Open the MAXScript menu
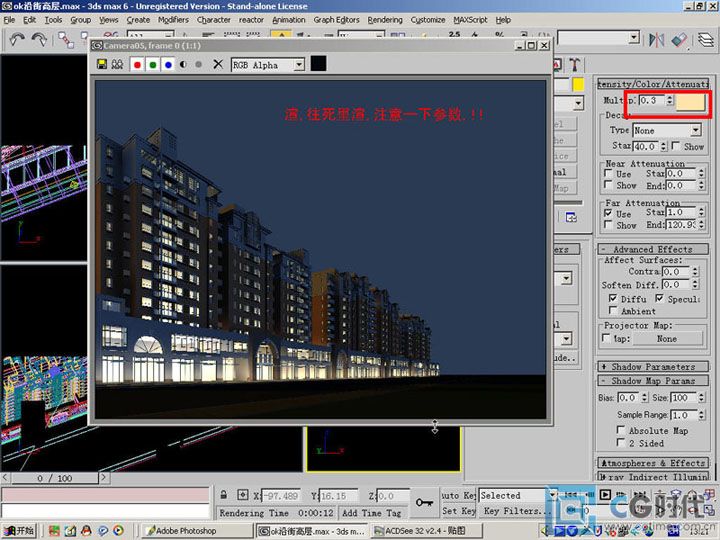Screen dimensions: 720x540 470,20
